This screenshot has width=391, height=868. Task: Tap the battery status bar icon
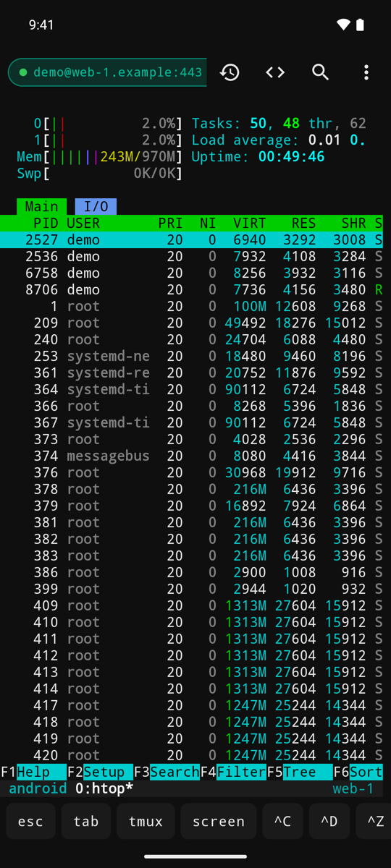point(360,25)
